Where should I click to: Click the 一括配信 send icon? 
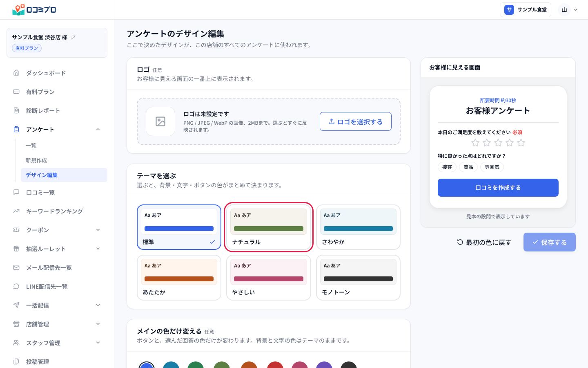pyautogui.click(x=16, y=305)
